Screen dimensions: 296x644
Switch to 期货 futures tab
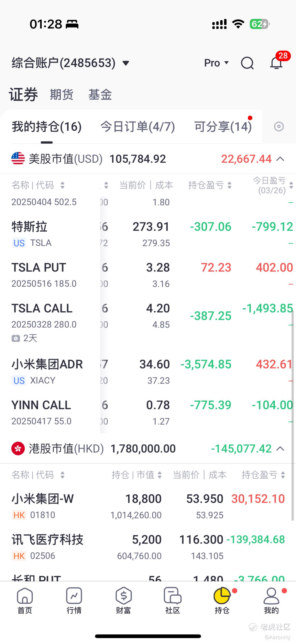pos(61,95)
